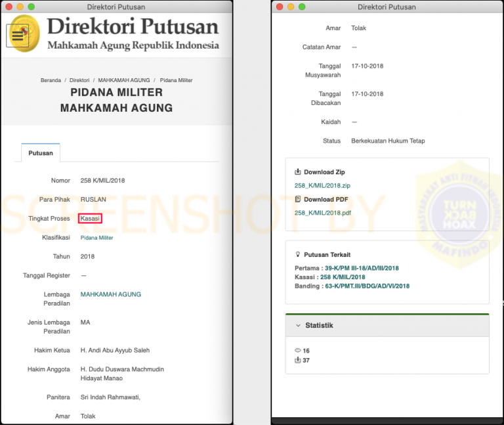Click the download count icon beside 37
The height and width of the screenshot is (425, 504).
click(x=298, y=360)
